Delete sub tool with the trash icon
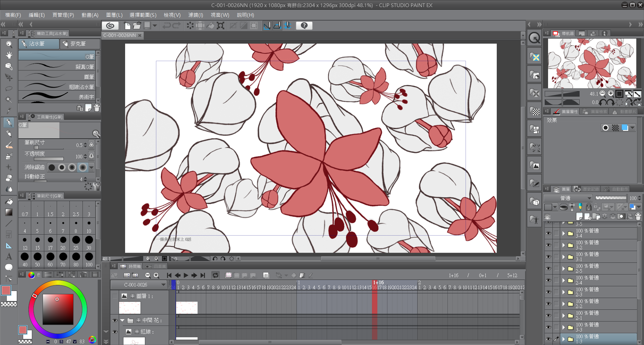644x345 pixels. [97, 108]
